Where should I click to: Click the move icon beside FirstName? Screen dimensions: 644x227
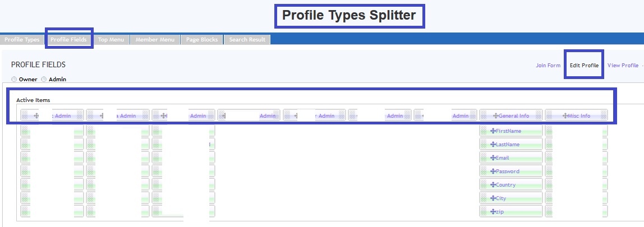[493, 131]
